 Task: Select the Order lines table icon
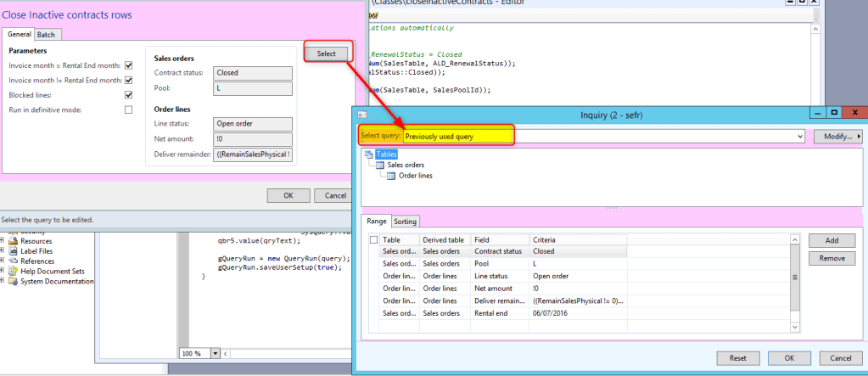(x=390, y=176)
